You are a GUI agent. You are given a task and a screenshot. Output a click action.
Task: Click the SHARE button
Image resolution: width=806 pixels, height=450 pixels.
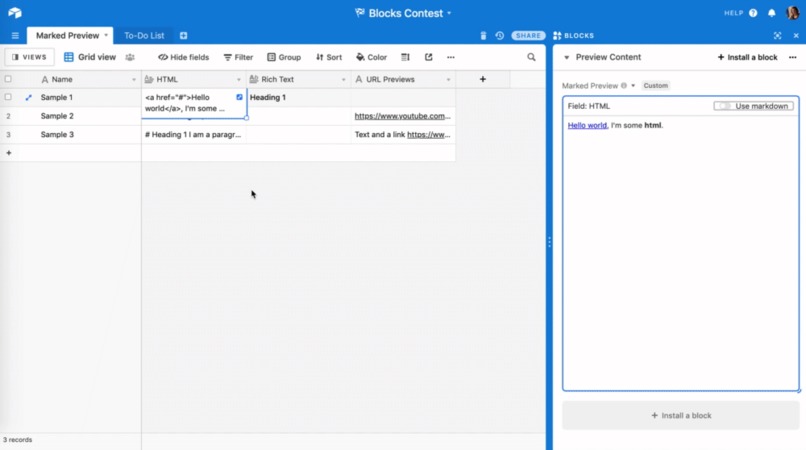pos(528,35)
